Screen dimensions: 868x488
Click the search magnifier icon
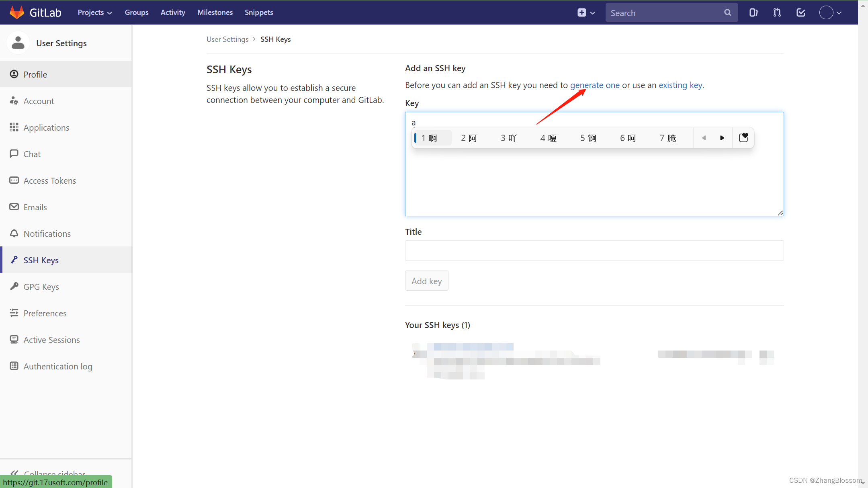728,12
